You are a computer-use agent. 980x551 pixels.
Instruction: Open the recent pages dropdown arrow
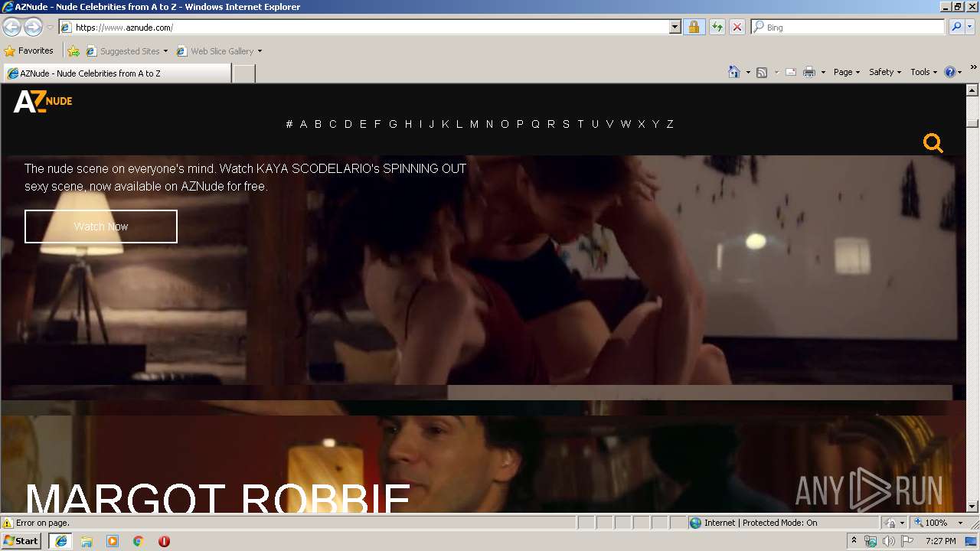pyautogui.click(x=50, y=28)
